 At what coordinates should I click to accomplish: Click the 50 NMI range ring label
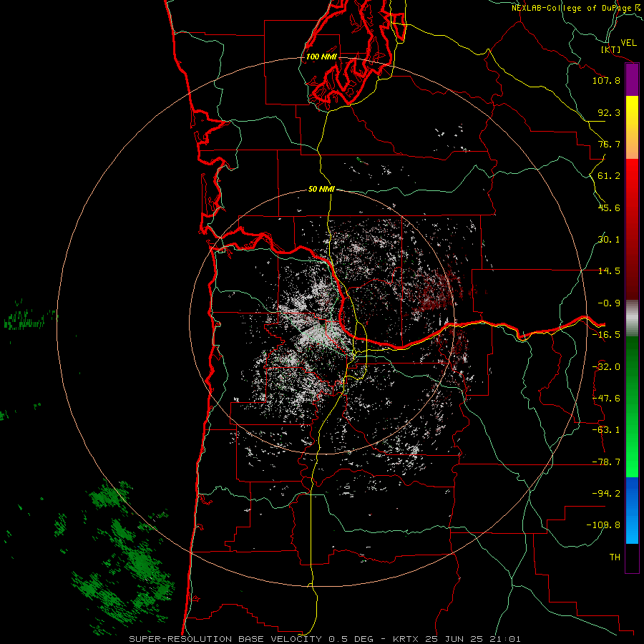[321, 189]
